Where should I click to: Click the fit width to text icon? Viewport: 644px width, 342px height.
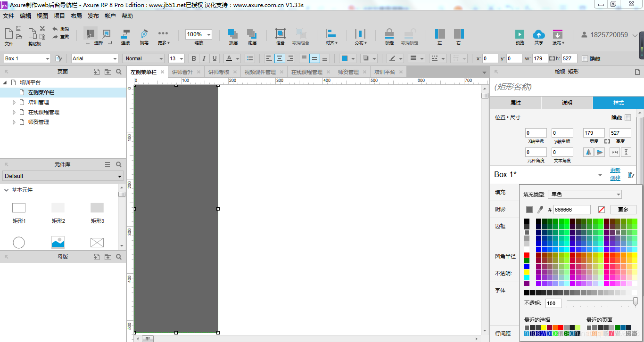[615, 152]
